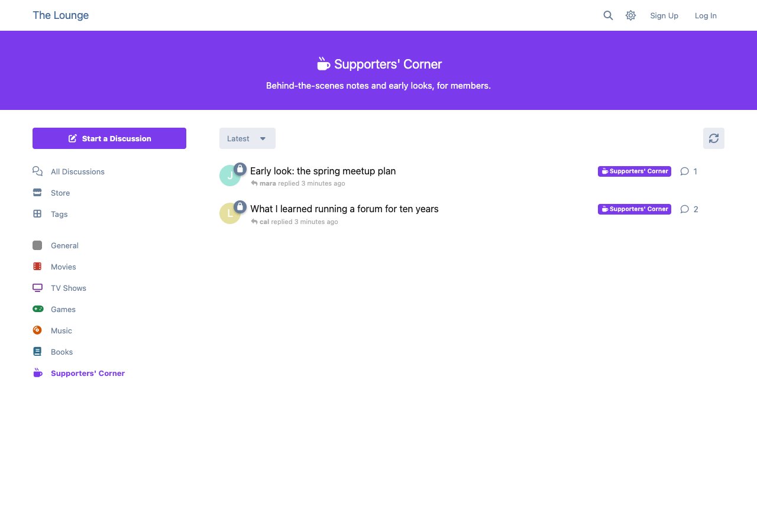Image resolution: width=757 pixels, height=532 pixels.
Task: Open the Store page from sidebar
Action: click(60, 193)
